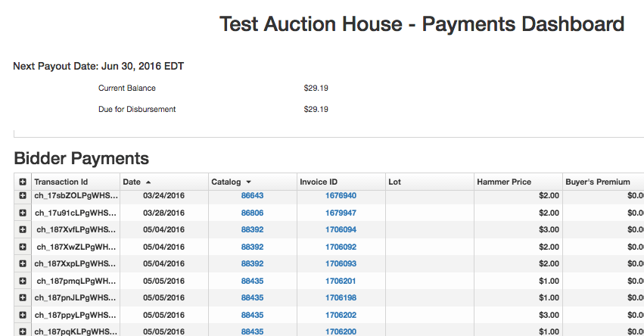This screenshot has height=336, width=644.
Task: Expand row for transaction ch_187XvfLPgWHS
Action: point(23,230)
